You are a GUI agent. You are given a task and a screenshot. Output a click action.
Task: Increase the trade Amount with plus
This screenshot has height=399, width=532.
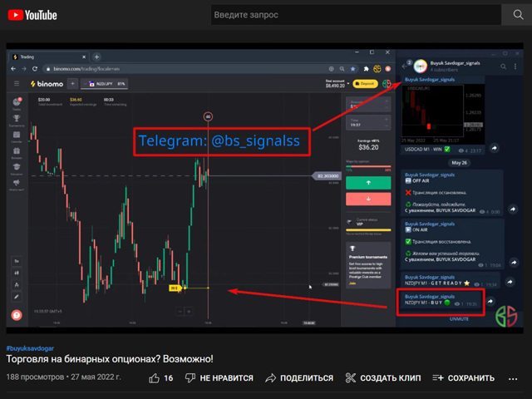[x=387, y=101]
